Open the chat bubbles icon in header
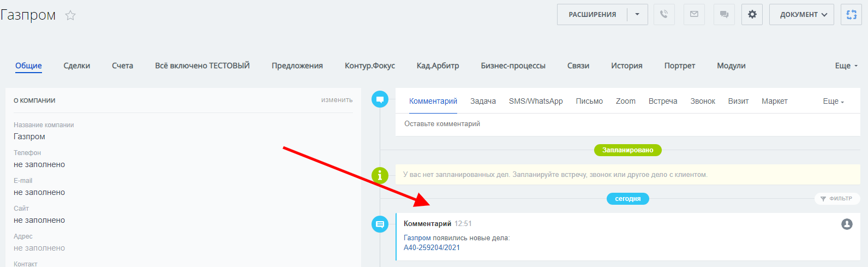The image size is (868, 267). [x=724, y=15]
